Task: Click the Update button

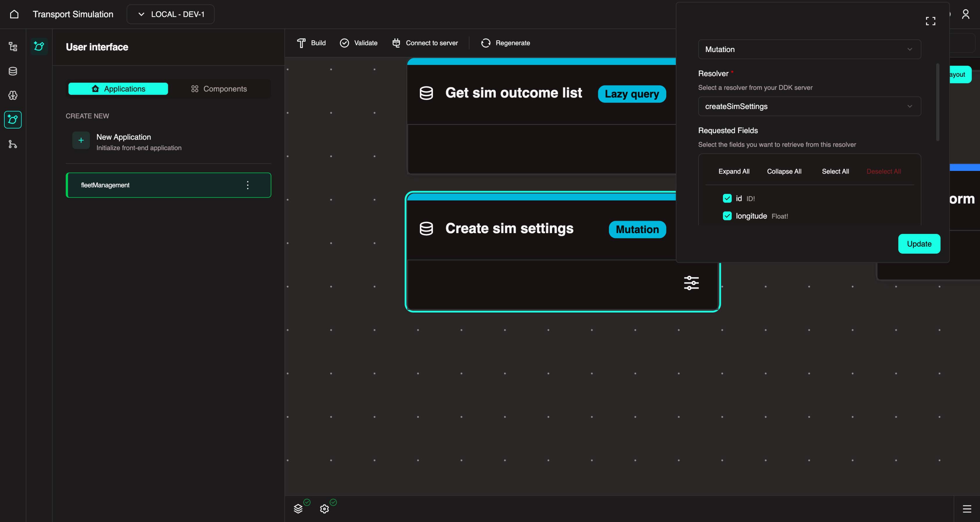Action: [x=919, y=244]
